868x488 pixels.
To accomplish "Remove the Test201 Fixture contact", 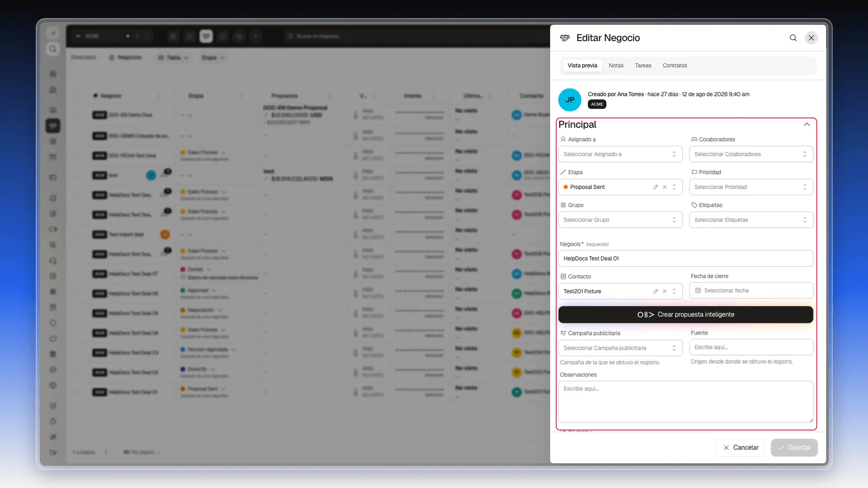I will pyautogui.click(x=665, y=291).
